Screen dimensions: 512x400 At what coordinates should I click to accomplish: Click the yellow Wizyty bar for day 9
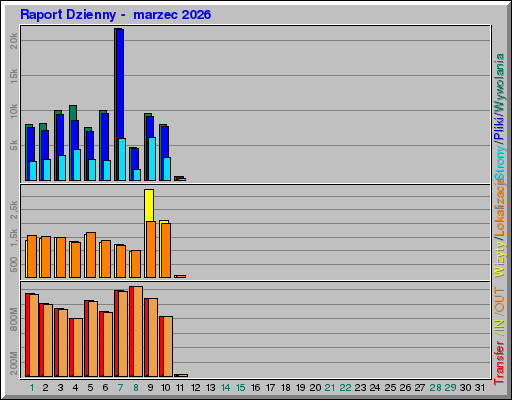point(149,205)
